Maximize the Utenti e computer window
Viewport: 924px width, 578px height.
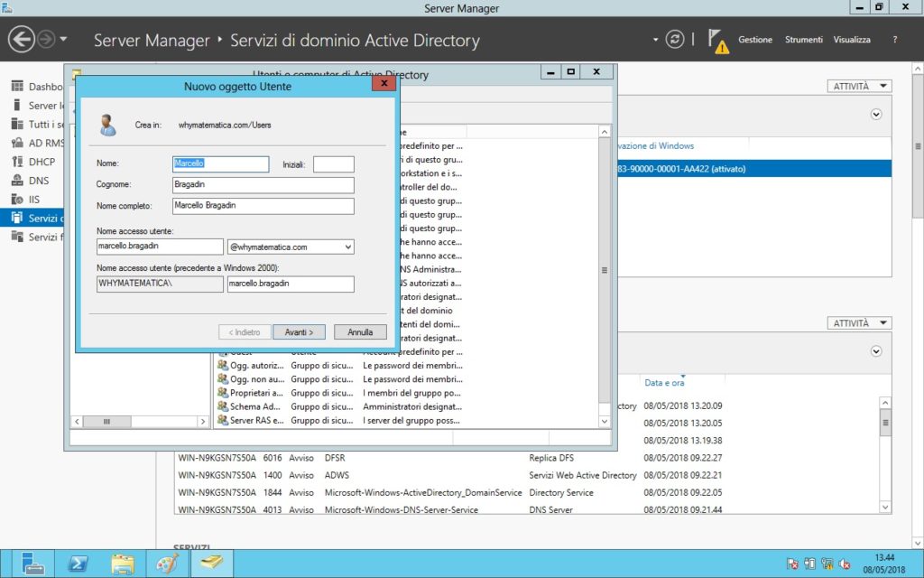[x=570, y=71]
